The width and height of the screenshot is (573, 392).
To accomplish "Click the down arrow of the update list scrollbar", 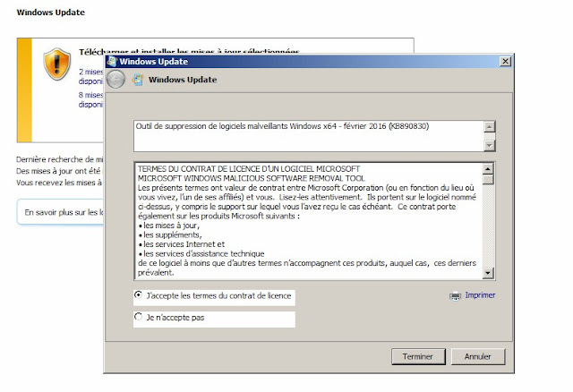I will tap(490, 145).
